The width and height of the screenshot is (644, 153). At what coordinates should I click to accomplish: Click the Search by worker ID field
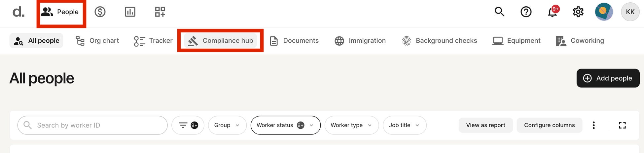pos(96,125)
